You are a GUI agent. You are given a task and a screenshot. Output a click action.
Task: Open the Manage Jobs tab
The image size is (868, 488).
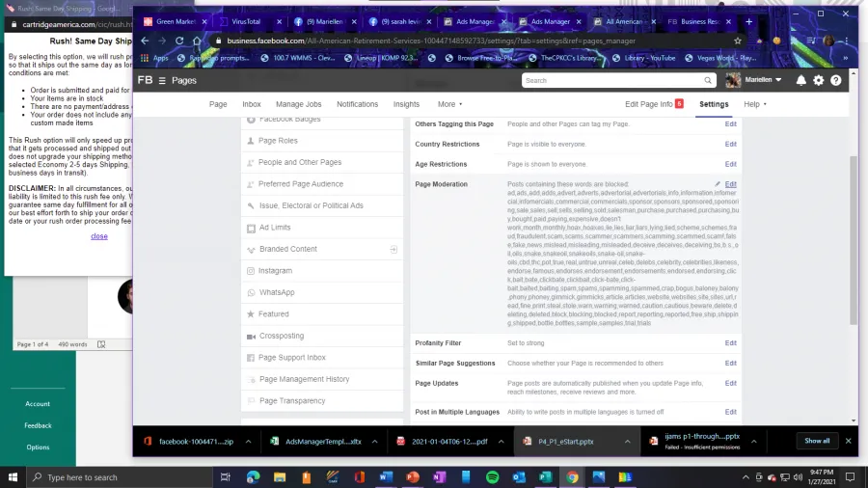(x=298, y=104)
